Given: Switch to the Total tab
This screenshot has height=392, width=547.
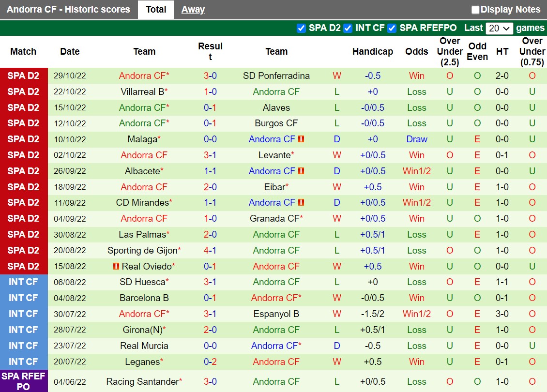Looking at the screenshot, I should tap(155, 9).
